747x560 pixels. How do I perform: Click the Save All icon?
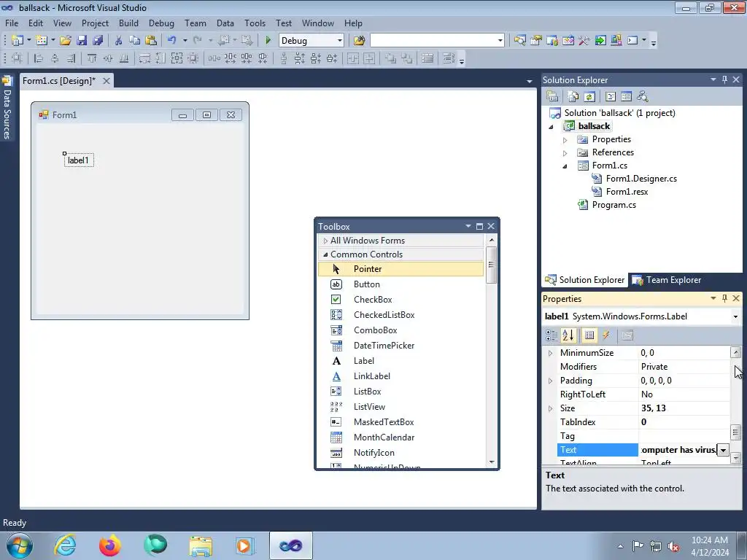[98, 41]
